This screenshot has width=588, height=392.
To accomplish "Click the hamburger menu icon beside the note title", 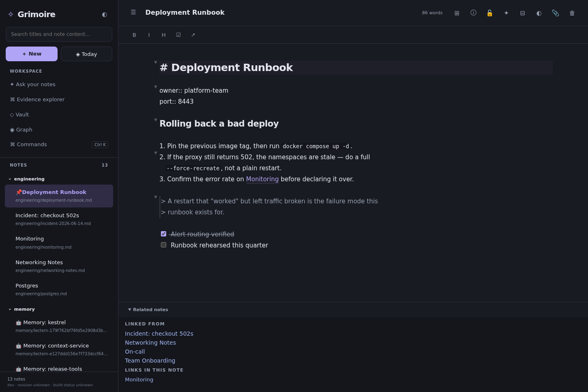I will (133, 12).
